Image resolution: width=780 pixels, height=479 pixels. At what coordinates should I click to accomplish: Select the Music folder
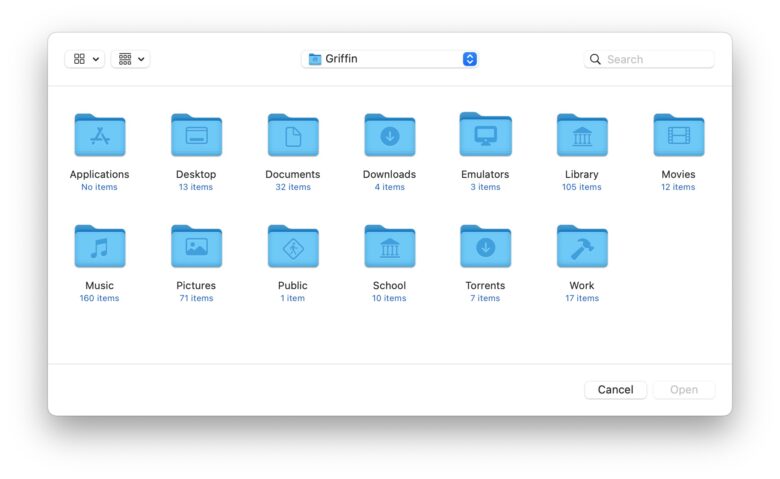click(99, 248)
